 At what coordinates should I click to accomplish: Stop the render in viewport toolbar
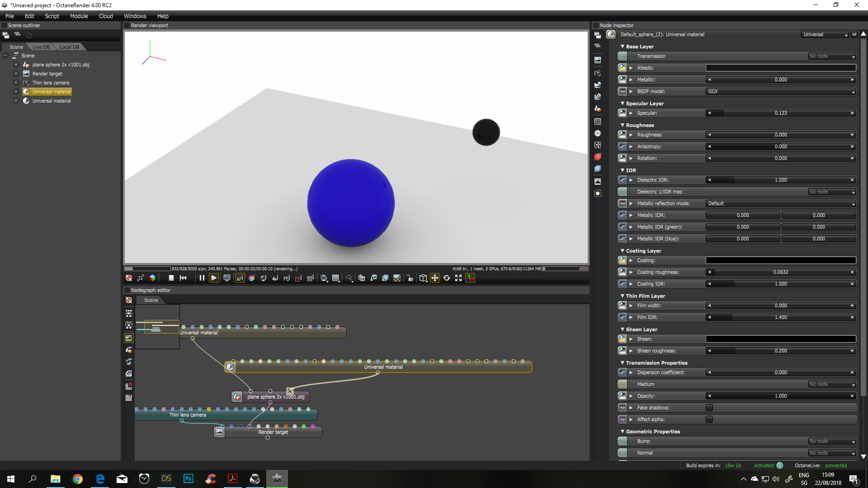171,278
